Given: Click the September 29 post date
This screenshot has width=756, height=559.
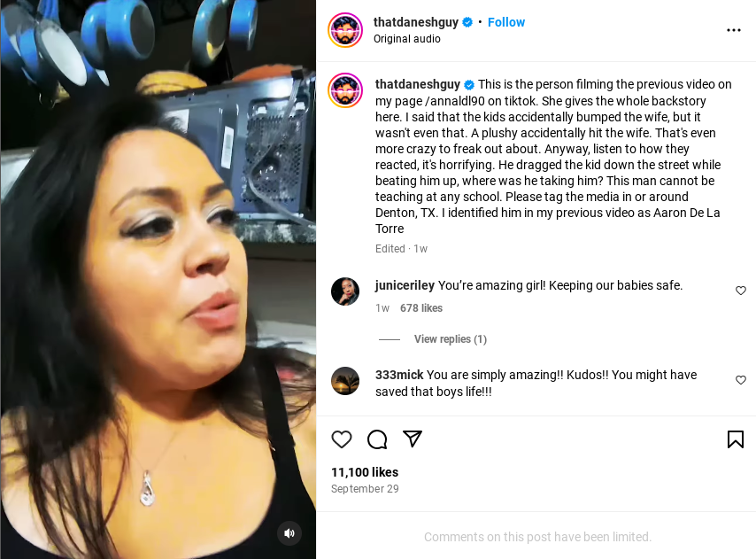Looking at the screenshot, I should (365, 489).
